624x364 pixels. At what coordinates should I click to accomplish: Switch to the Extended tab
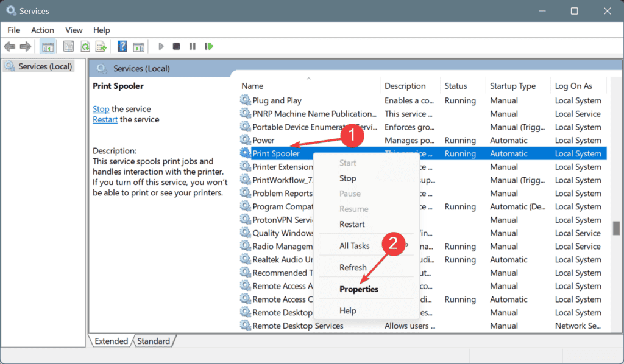(x=111, y=341)
